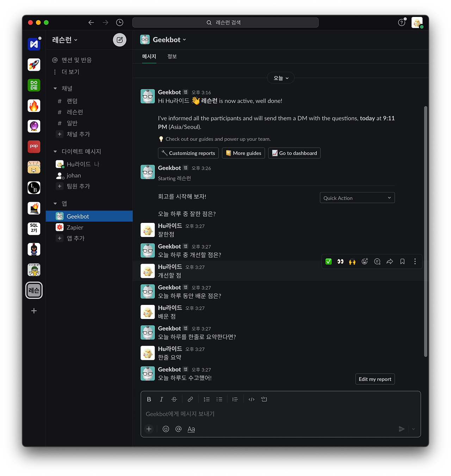Collapse the 다이렉트 메시지 section
Image resolution: width=451 pixels, height=476 pixels.
55,151
